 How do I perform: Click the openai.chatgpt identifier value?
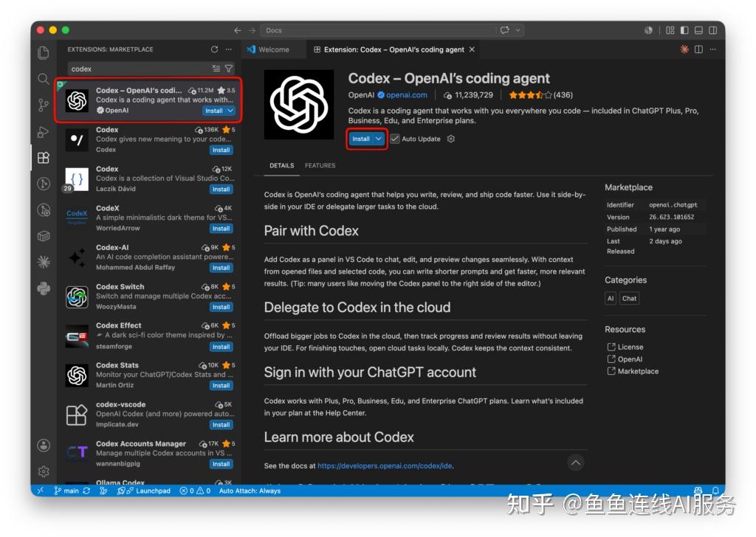coord(673,204)
